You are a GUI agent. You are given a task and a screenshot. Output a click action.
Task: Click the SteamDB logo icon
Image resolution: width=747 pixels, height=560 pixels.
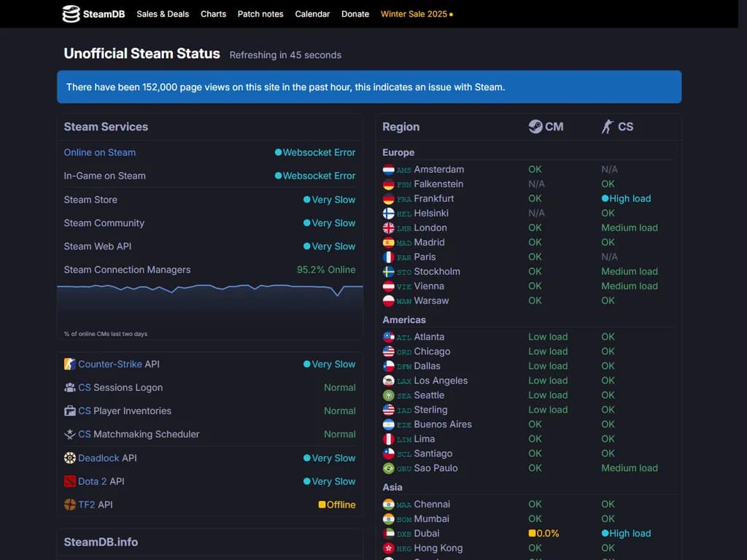point(71,14)
